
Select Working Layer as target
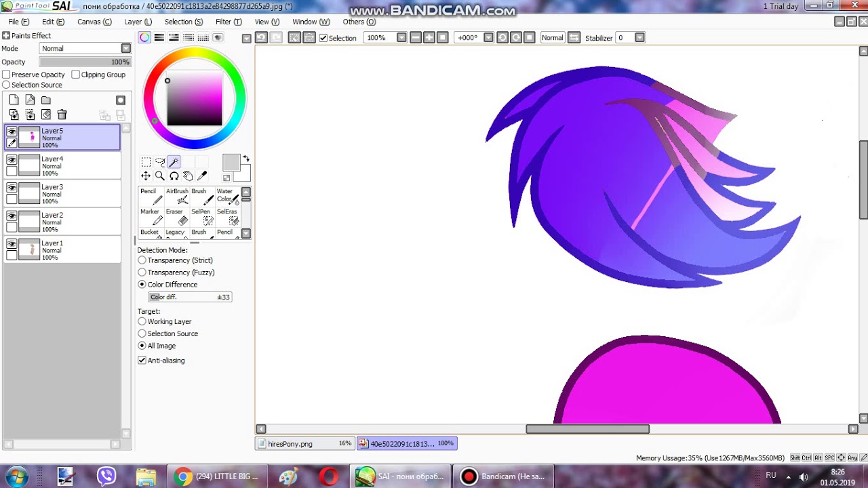tap(142, 321)
